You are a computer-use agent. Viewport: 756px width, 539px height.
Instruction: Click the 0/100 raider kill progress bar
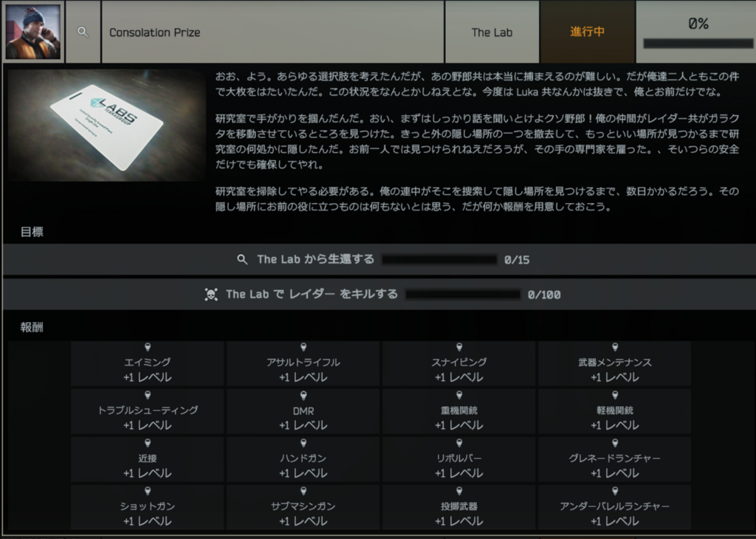coord(463,295)
